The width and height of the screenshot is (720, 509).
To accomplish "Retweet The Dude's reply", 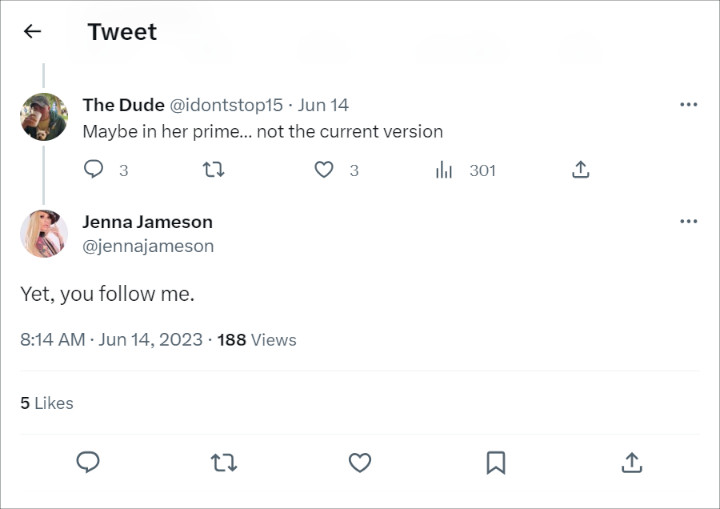I will [214, 170].
